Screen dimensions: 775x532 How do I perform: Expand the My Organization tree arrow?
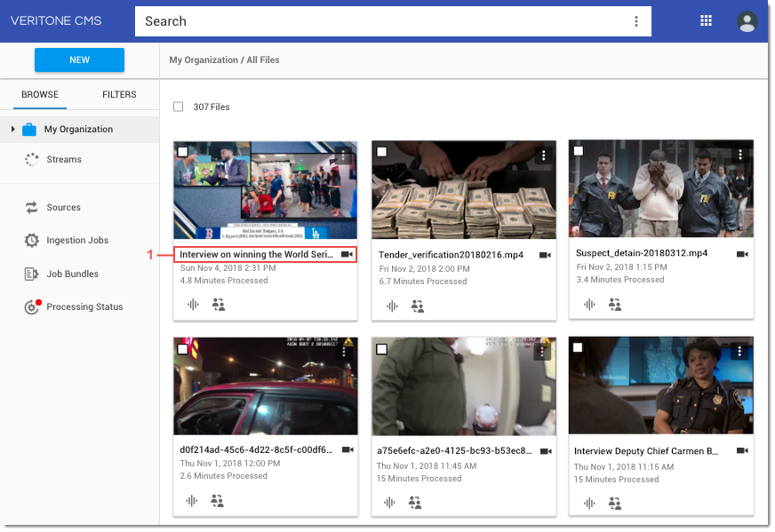point(13,130)
